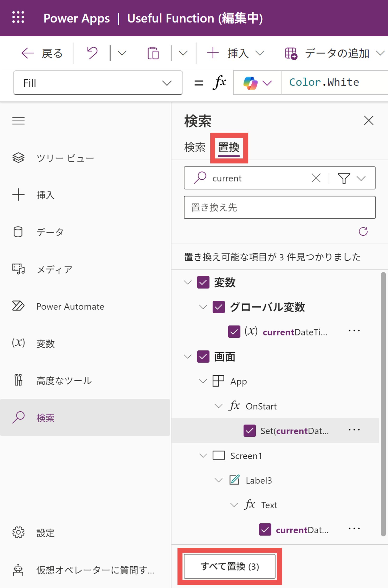Open the 仮想オペレーター bot icon
388x588 pixels.
(x=18, y=570)
